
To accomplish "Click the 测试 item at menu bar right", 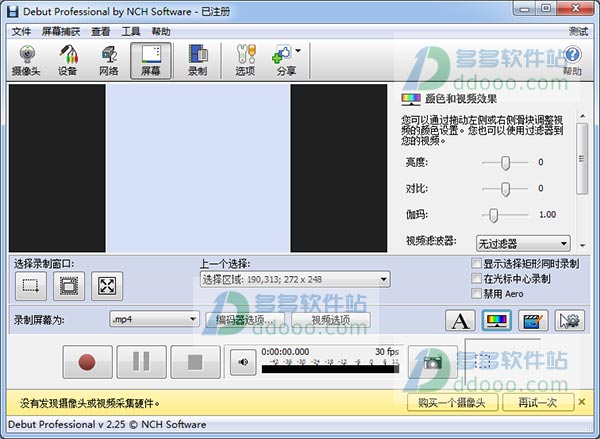I will point(578,31).
